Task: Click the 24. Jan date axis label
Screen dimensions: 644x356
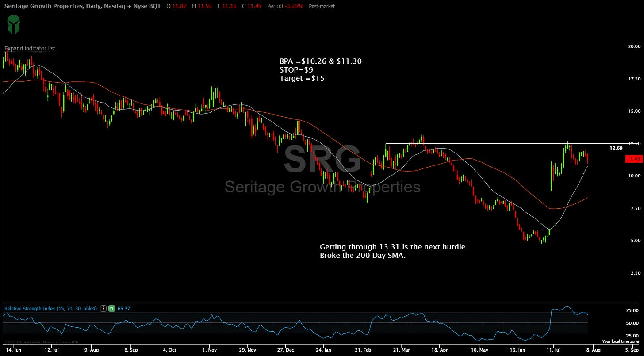Action: click(x=324, y=350)
